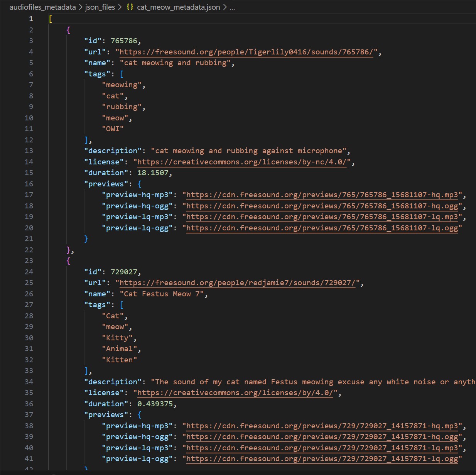The height and width of the screenshot is (475, 476).
Task: Open the 729027_14157871-lq.mp3 preview link
Action: [x=322, y=448]
